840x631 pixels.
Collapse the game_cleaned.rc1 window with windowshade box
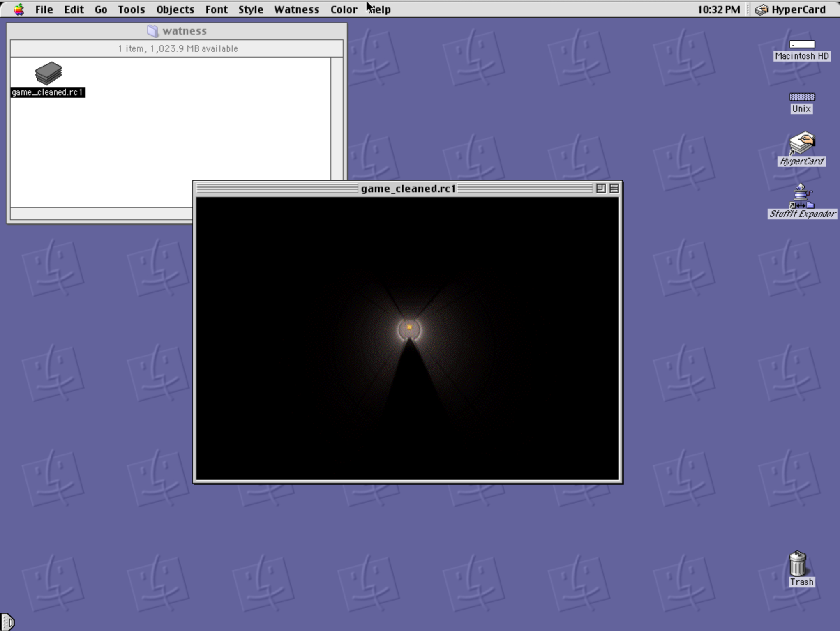point(614,188)
